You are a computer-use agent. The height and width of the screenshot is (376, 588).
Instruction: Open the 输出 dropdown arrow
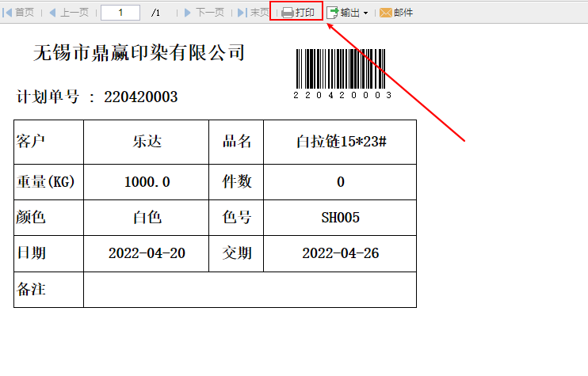[365, 13]
